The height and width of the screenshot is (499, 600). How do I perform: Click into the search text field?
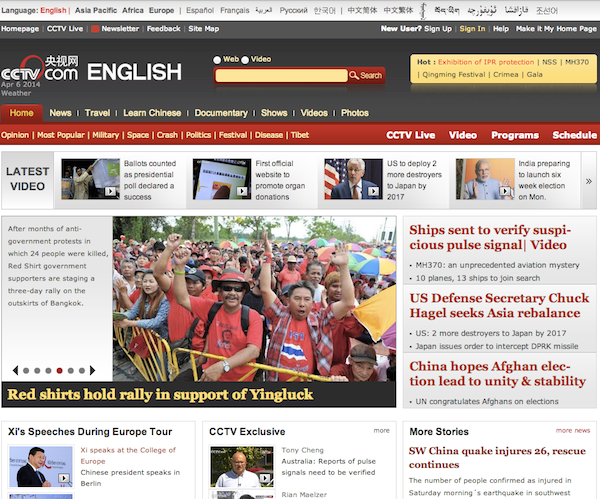[280, 75]
